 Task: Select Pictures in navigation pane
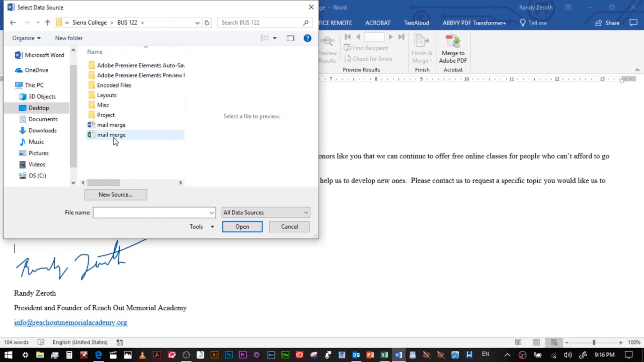click(34, 153)
